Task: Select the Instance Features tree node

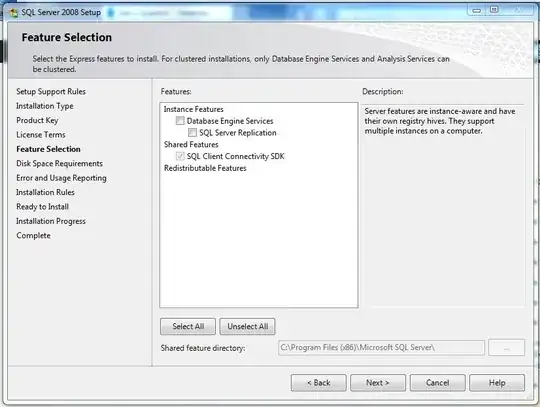Action: (x=194, y=109)
